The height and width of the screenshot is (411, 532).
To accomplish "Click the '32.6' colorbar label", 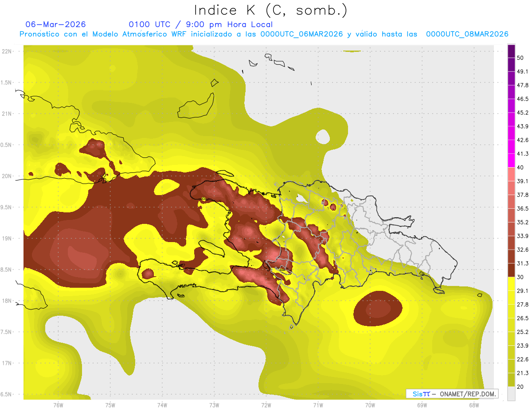I will 523,250.
